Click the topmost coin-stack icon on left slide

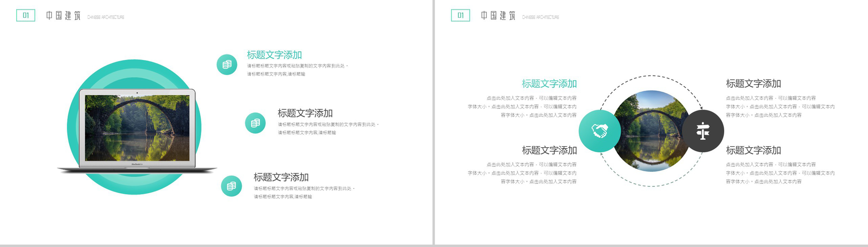click(x=227, y=65)
